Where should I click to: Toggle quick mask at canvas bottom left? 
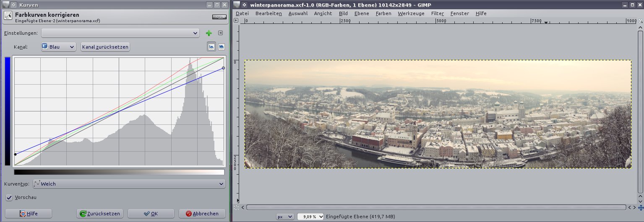pos(237,207)
